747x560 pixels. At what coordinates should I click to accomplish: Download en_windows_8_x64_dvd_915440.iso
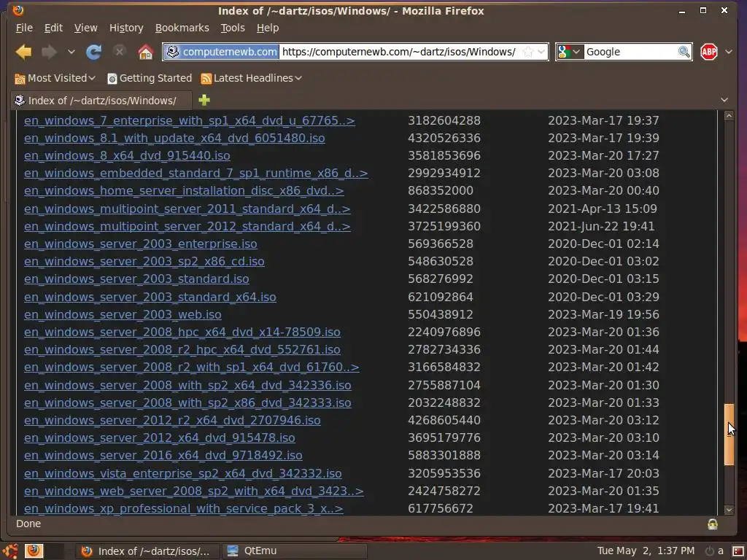point(127,156)
